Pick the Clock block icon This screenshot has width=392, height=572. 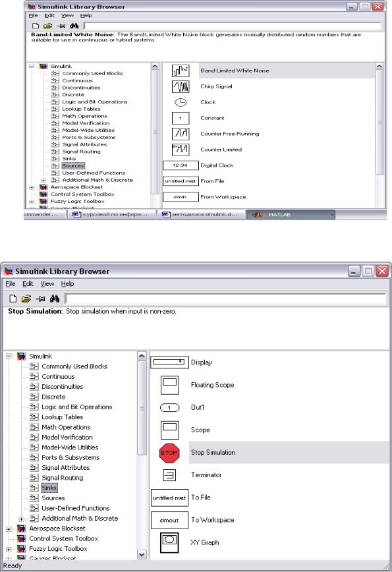[181, 102]
